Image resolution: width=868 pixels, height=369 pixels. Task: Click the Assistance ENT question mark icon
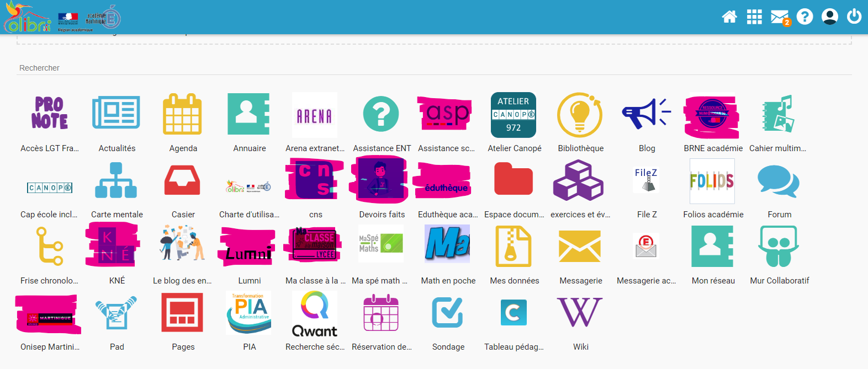[x=381, y=115]
